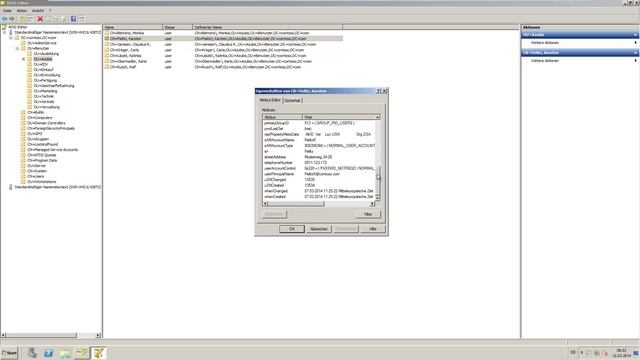This screenshot has width=640, height=360.
Task: Open the Ansicht menu
Action: tap(38, 11)
